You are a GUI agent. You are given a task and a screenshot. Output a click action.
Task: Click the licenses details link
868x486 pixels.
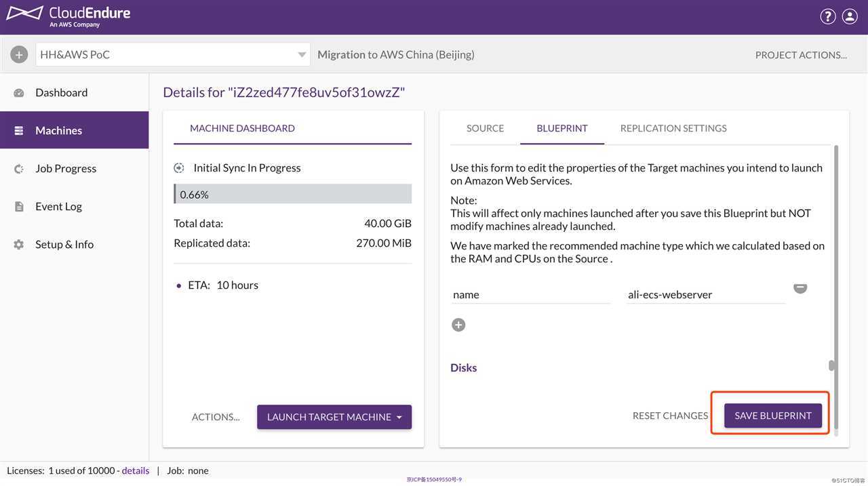(136, 470)
